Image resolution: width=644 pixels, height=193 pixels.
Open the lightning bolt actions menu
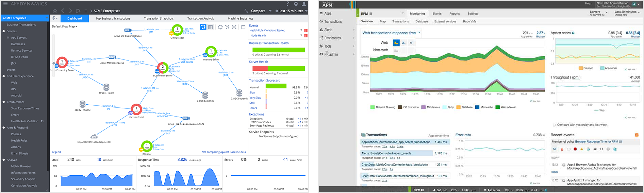point(55,18)
